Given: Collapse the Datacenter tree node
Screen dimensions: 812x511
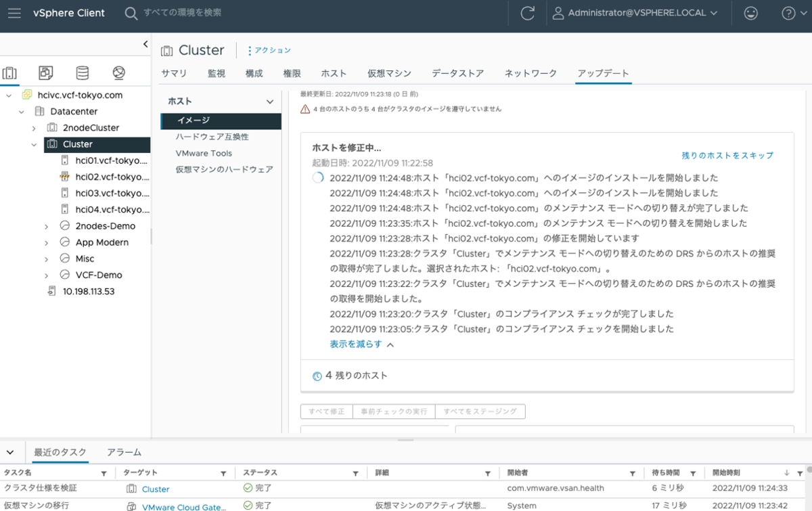Looking at the screenshot, I should (x=22, y=112).
